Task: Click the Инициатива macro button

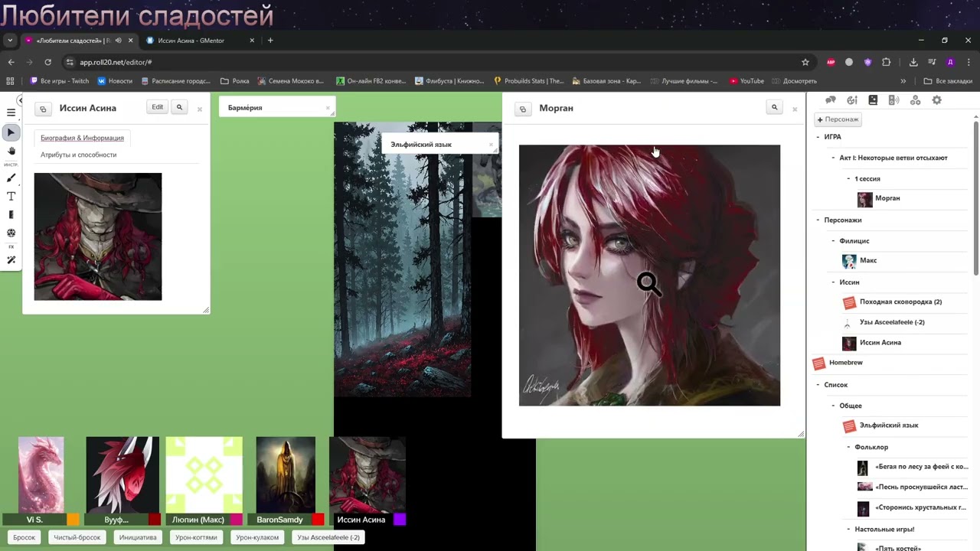Action: pyautogui.click(x=138, y=537)
